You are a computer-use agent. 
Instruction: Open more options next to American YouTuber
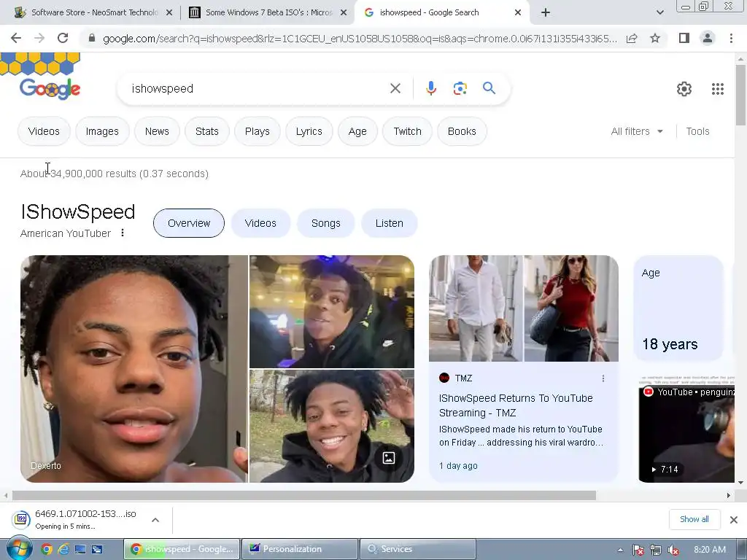click(x=123, y=233)
